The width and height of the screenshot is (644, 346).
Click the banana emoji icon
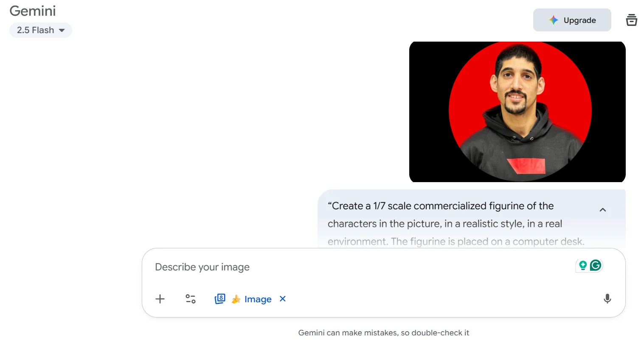[x=236, y=299]
